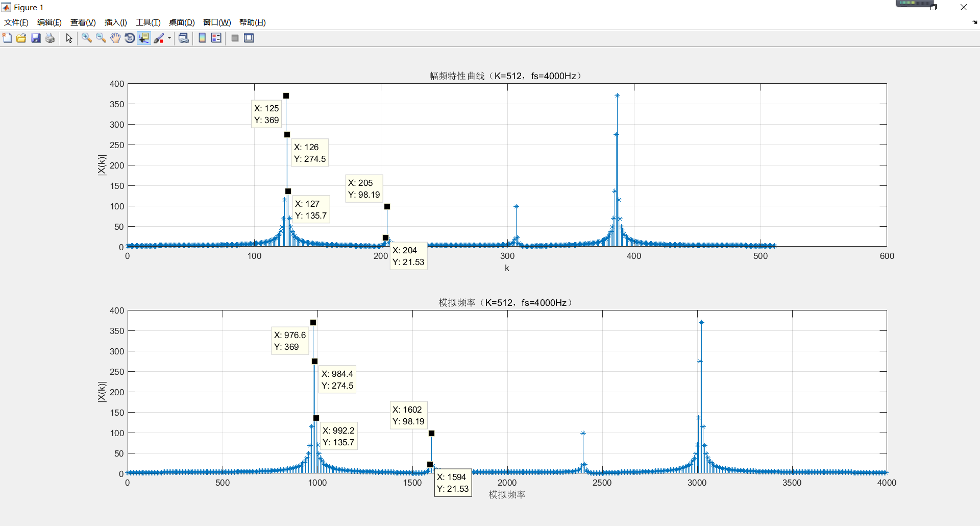Print the figure via printer icon

[50, 38]
